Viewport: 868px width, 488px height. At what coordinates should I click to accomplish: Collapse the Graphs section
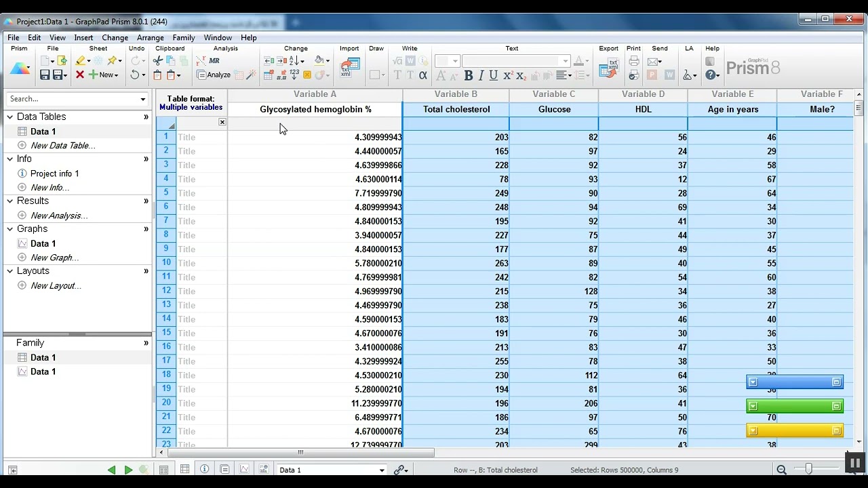point(10,229)
